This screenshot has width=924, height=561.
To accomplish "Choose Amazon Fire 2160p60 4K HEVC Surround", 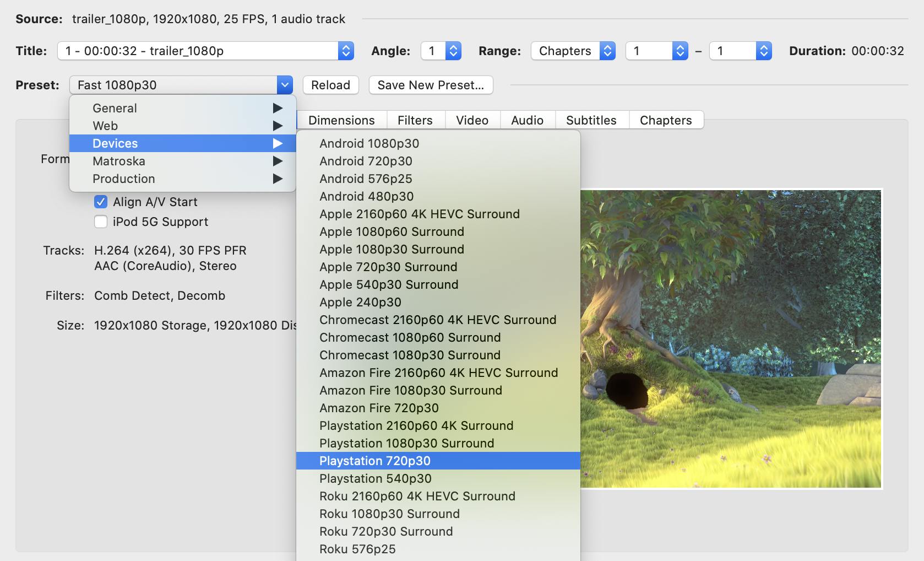I will [x=438, y=373].
